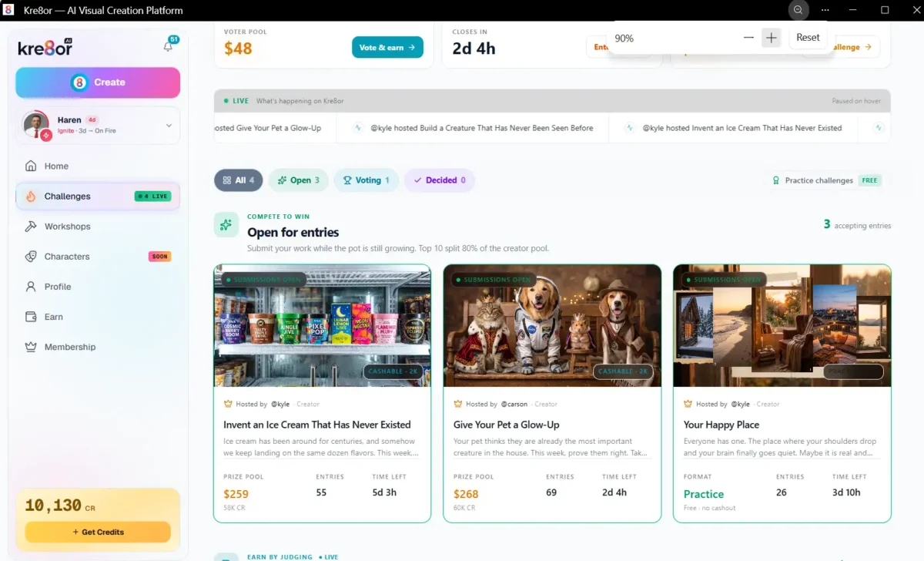Click crown icon on Happy Place card

pyautogui.click(x=688, y=404)
